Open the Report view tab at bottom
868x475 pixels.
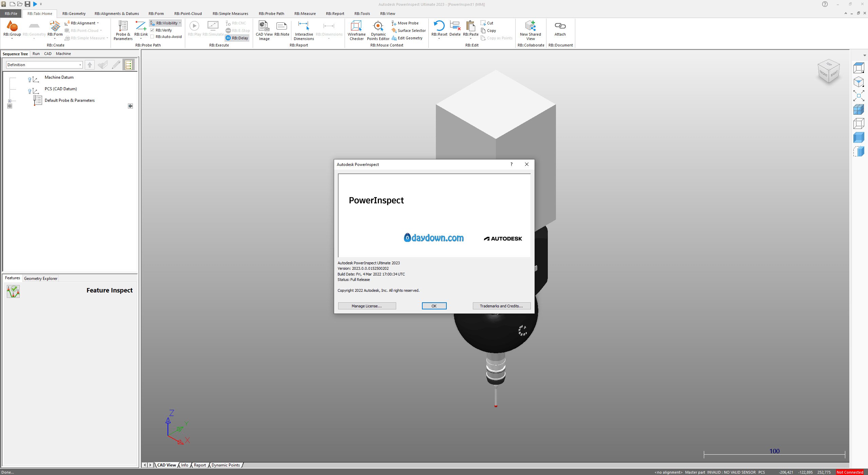[200, 465]
